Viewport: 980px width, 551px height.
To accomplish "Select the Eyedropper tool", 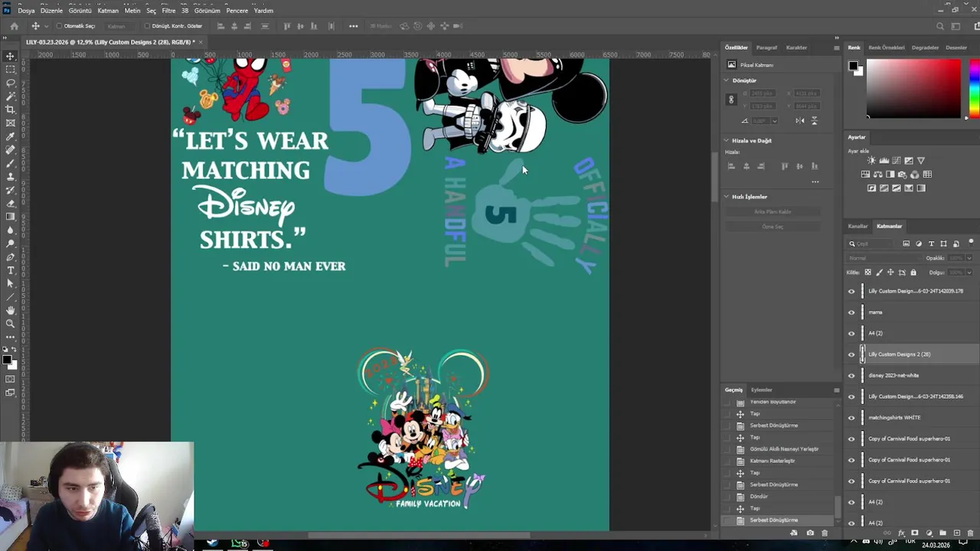I will (x=10, y=136).
